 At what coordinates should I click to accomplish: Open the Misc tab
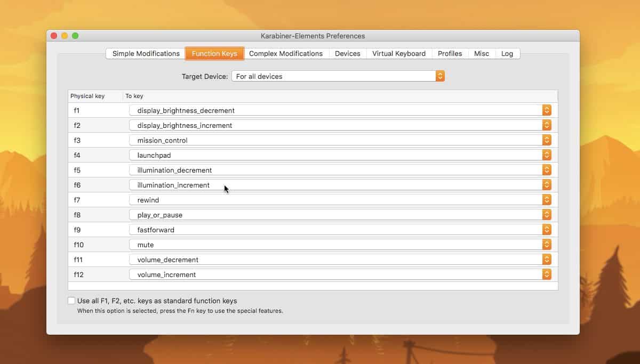coord(481,53)
